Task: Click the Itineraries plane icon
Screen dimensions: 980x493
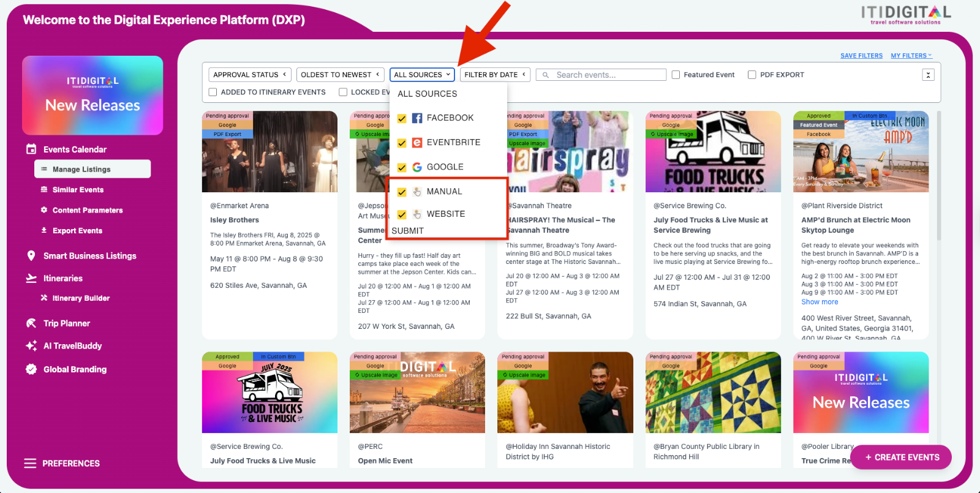Action: tap(31, 278)
